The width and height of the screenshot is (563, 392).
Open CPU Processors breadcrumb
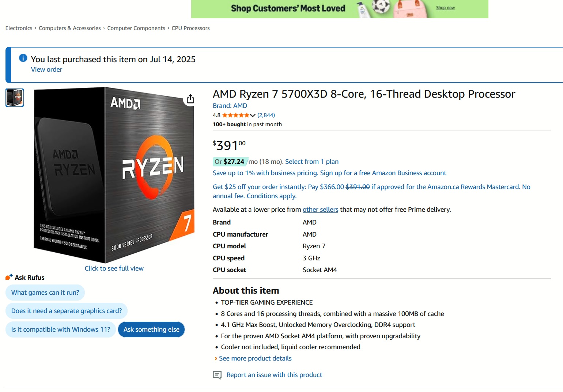point(190,28)
